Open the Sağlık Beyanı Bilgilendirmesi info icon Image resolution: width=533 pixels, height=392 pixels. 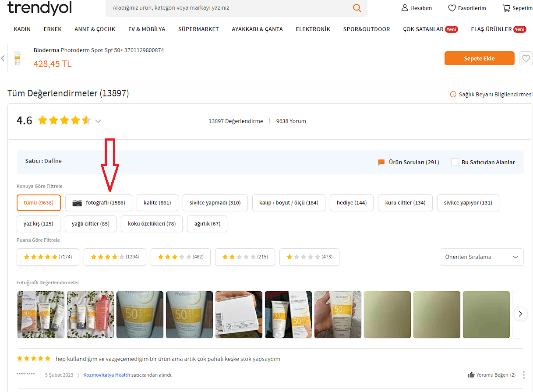pyautogui.click(x=453, y=94)
